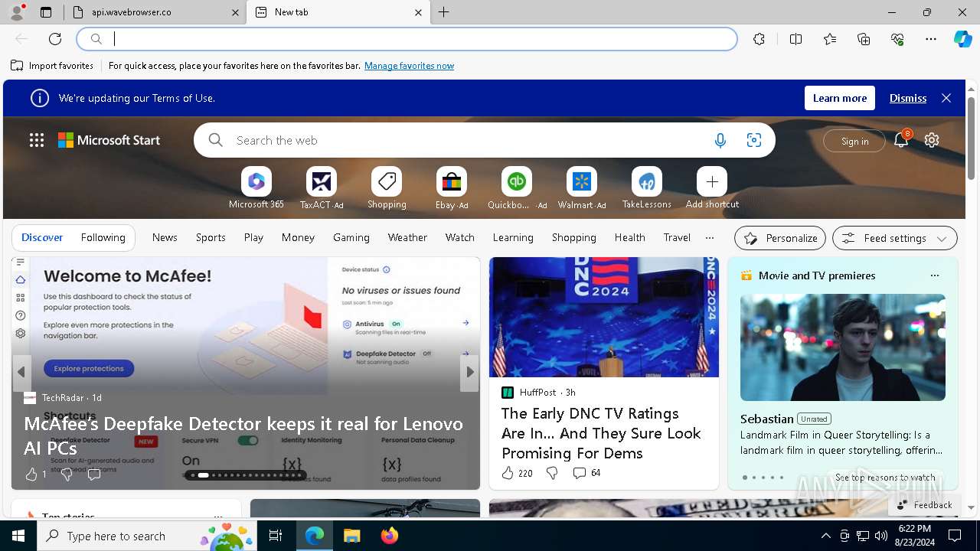Select the Discover feed tab

tap(42, 237)
